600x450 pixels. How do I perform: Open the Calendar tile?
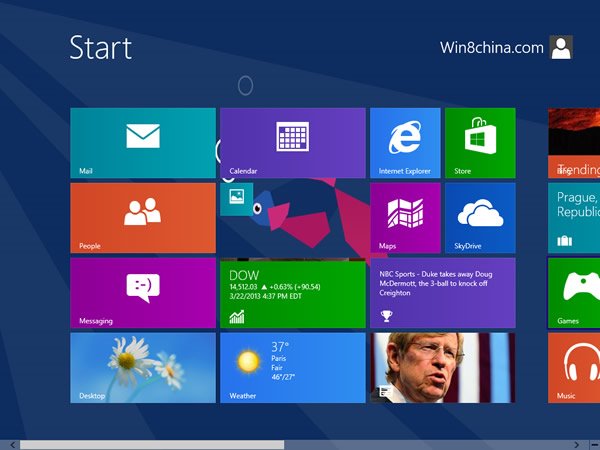[x=293, y=143]
